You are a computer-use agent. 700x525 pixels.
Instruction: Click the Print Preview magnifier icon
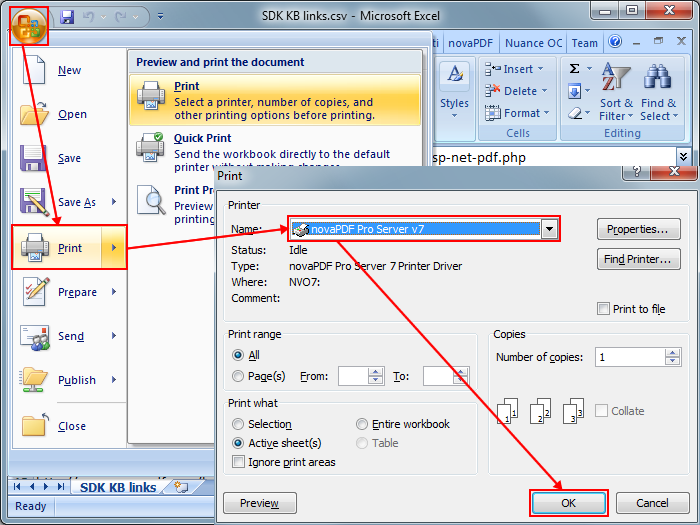pyautogui.click(x=152, y=200)
